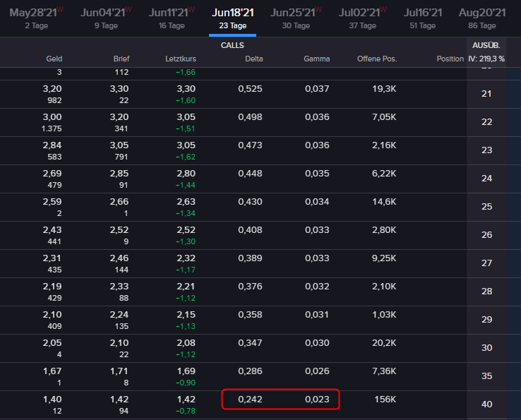
Task: Click ask price 3,30 for strike 21
Action: 119,89
